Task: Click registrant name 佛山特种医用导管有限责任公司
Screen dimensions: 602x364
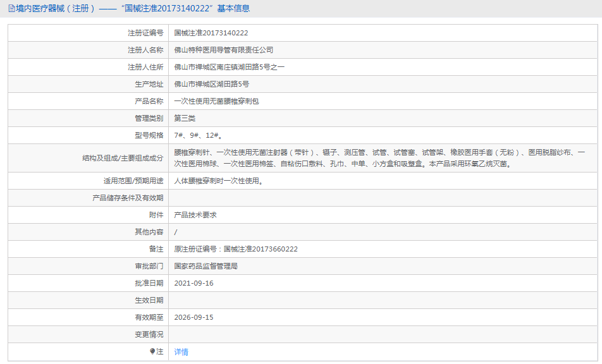Action: pyautogui.click(x=224, y=50)
